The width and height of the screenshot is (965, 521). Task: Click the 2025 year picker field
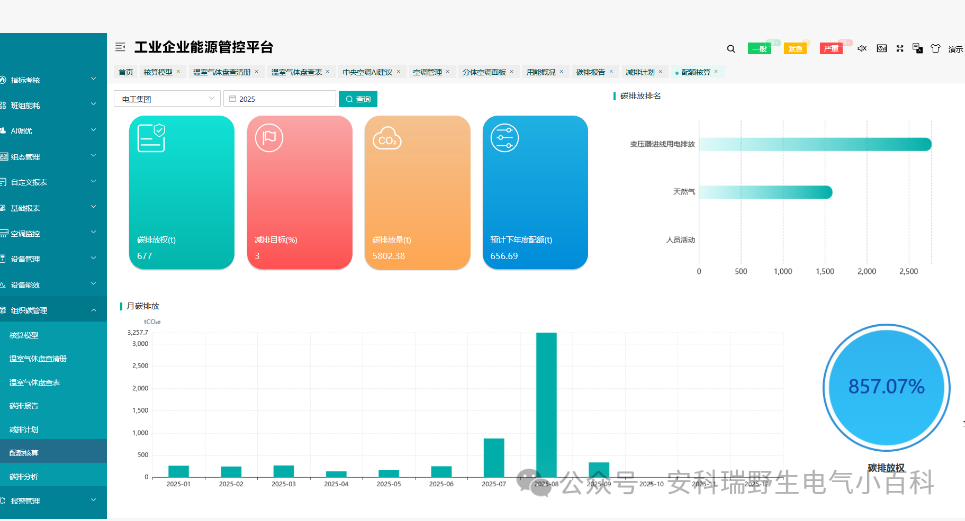point(280,99)
